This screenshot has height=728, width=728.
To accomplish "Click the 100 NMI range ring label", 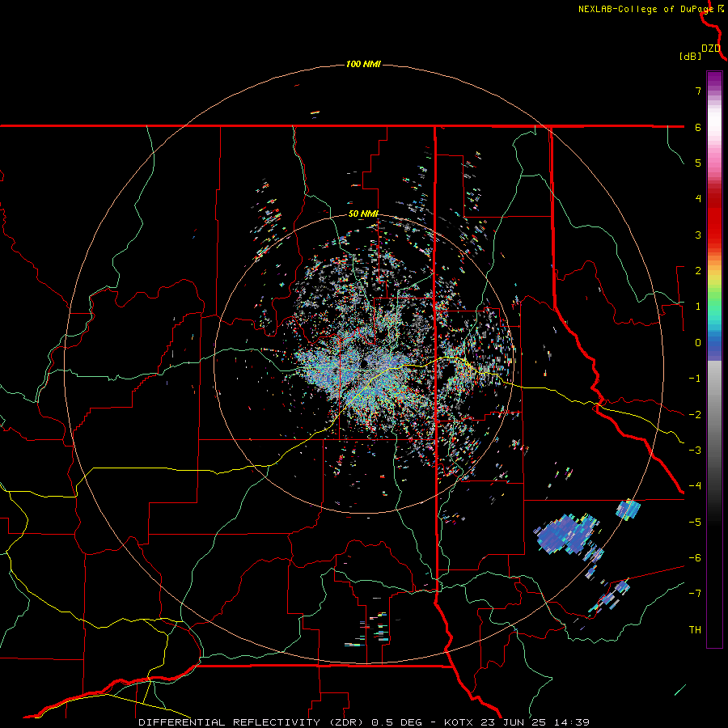I will pos(363,64).
